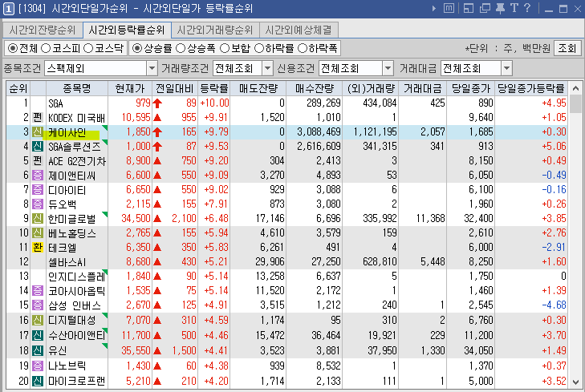Click the 증 badge beside 나노브릭
The image size is (585, 392).
click(x=37, y=366)
